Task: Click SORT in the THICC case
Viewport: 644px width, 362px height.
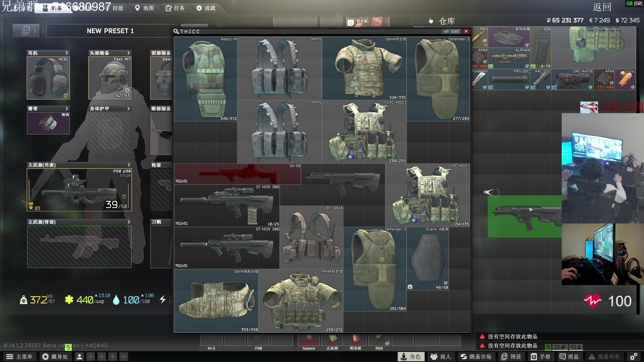Action: point(452,31)
